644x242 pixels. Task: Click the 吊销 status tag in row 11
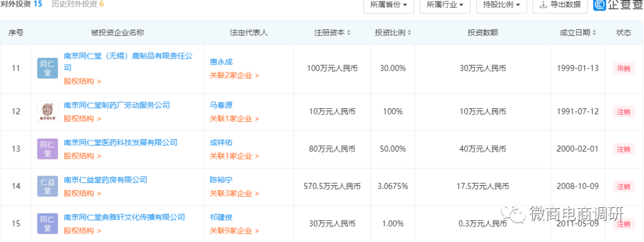(624, 68)
